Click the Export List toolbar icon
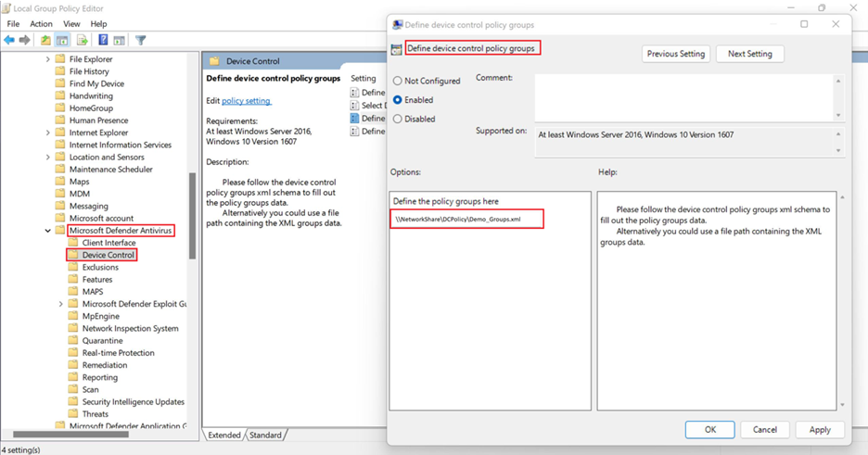The width and height of the screenshot is (868, 455). pos(83,40)
